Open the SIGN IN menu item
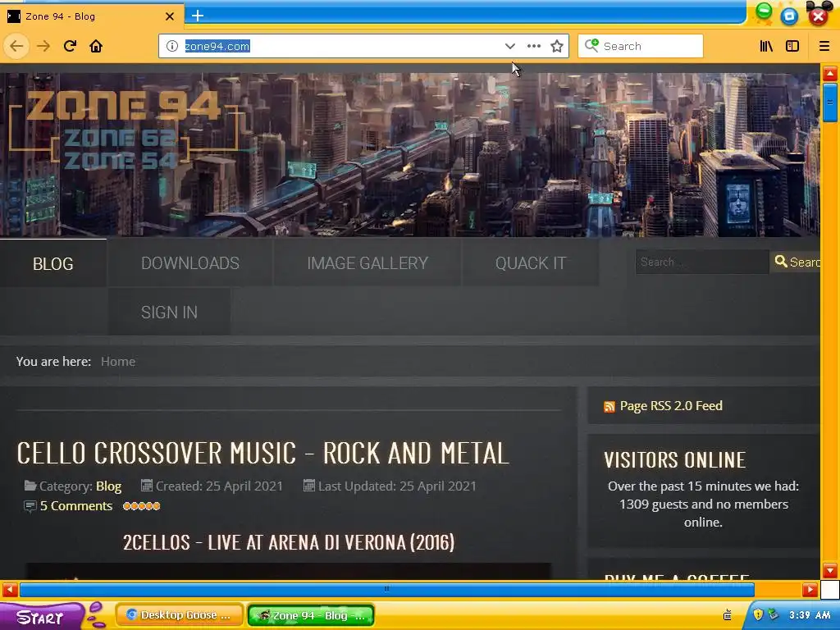Viewport: 840px width, 630px height. [169, 313]
